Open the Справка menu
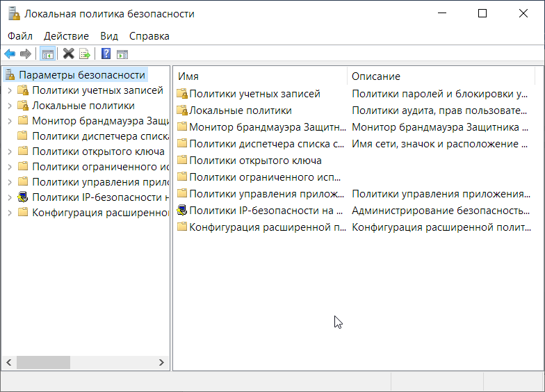 click(x=149, y=36)
